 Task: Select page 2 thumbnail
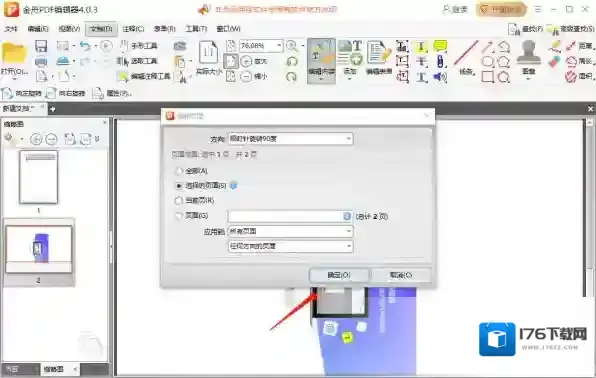[39, 249]
